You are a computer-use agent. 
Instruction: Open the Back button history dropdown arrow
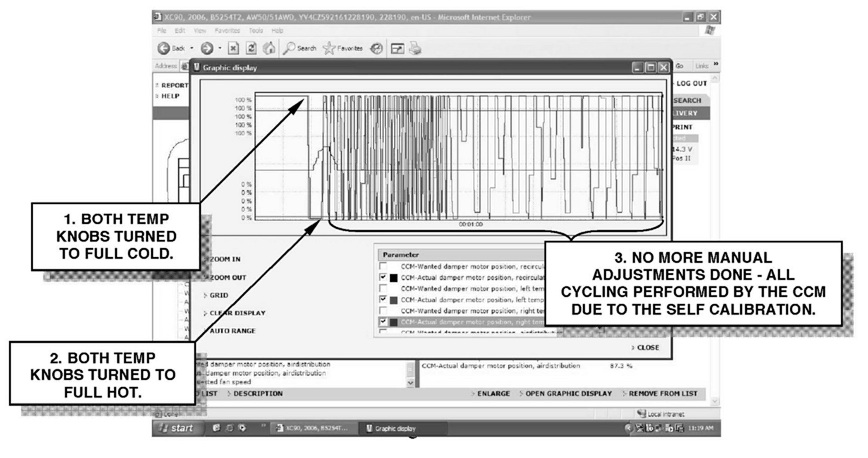(192, 48)
